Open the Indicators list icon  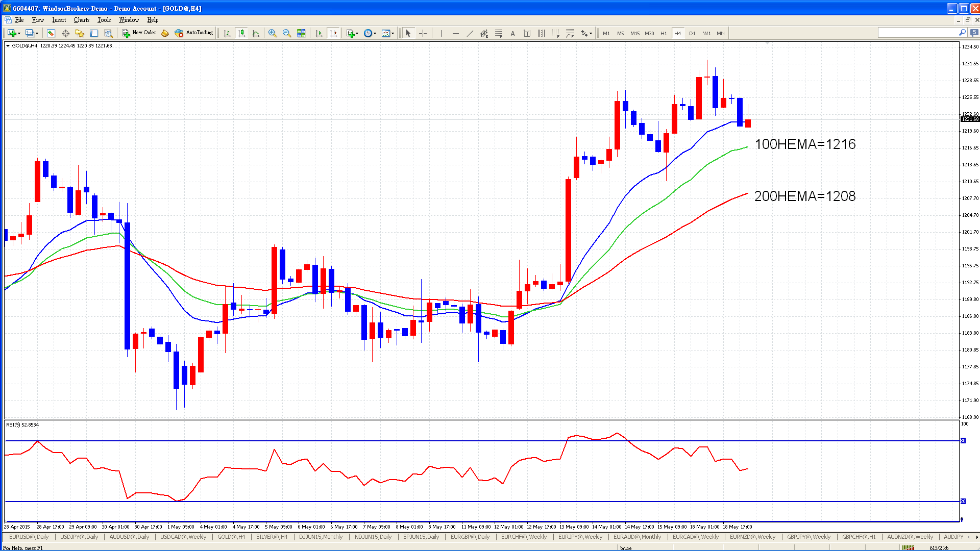350,33
